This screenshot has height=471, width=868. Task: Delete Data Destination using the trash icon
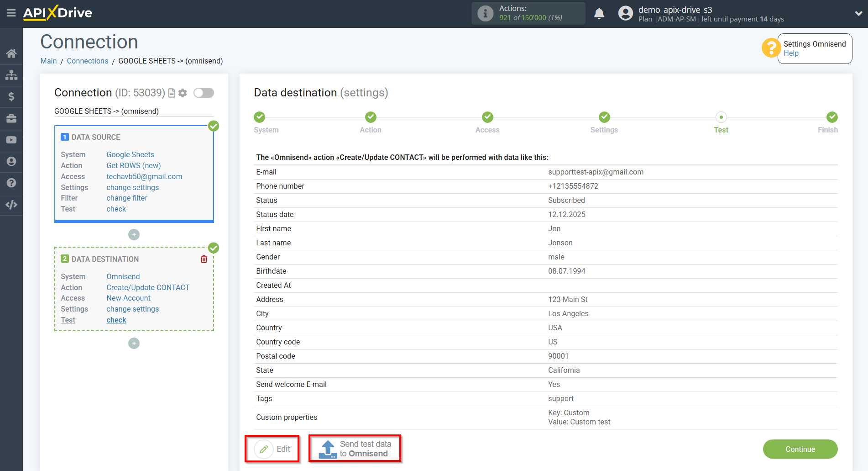click(204, 259)
